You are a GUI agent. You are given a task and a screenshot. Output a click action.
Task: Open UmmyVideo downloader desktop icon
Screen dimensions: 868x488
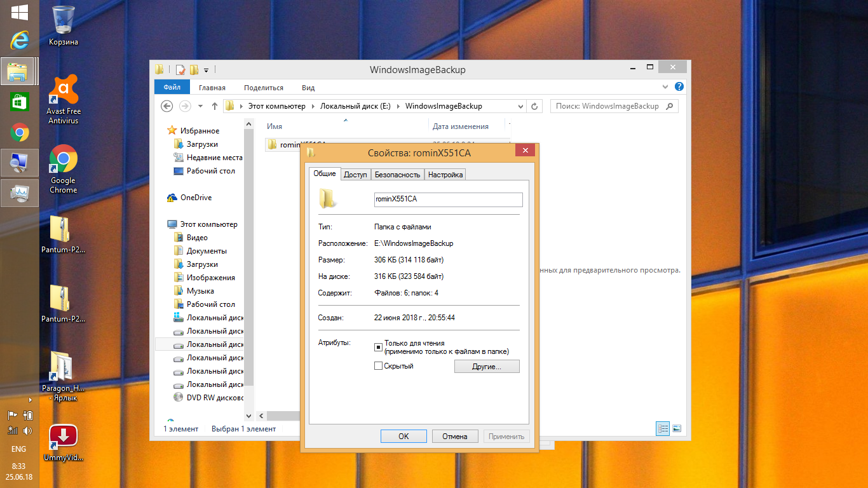pyautogui.click(x=64, y=437)
